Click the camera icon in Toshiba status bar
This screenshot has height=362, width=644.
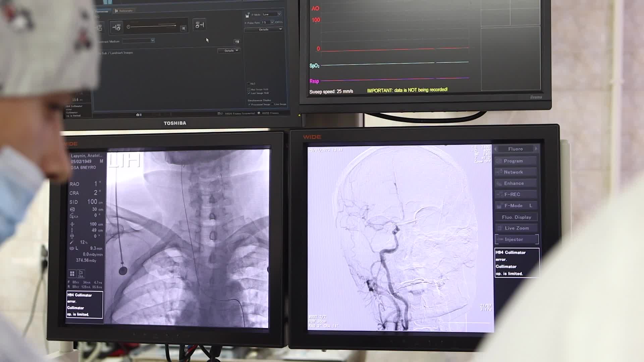pos(139,115)
